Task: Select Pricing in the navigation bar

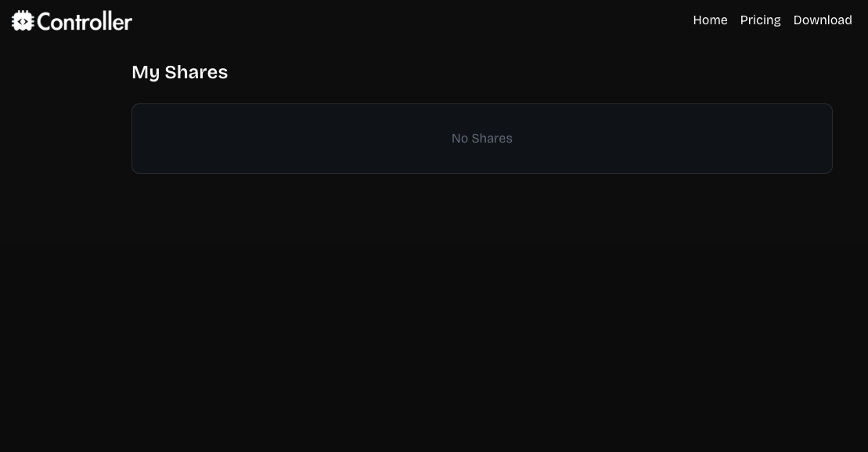Action: (x=760, y=20)
